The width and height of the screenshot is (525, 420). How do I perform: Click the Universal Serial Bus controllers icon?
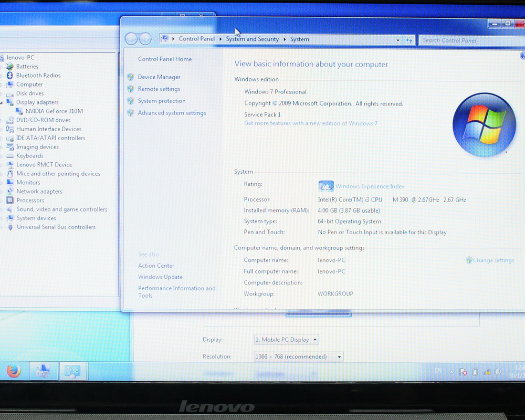(x=10, y=227)
